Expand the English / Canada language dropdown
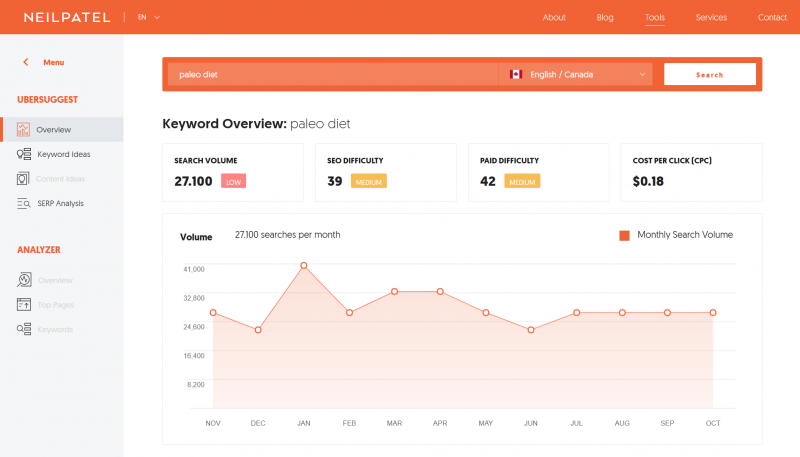800x457 pixels. pyautogui.click(x=576, y=74)
